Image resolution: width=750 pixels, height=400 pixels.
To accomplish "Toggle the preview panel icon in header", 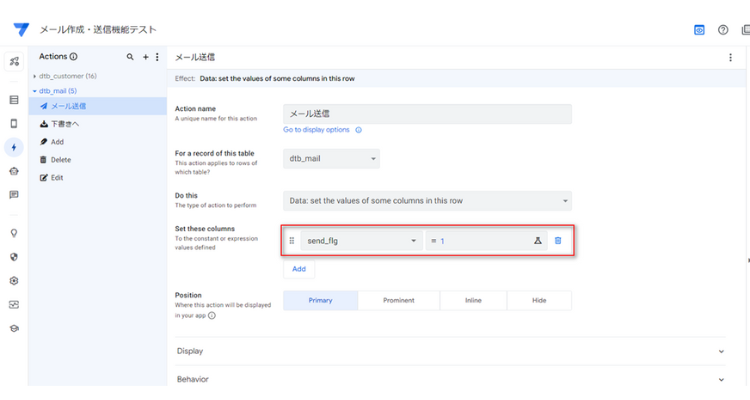I will point(699,30).
